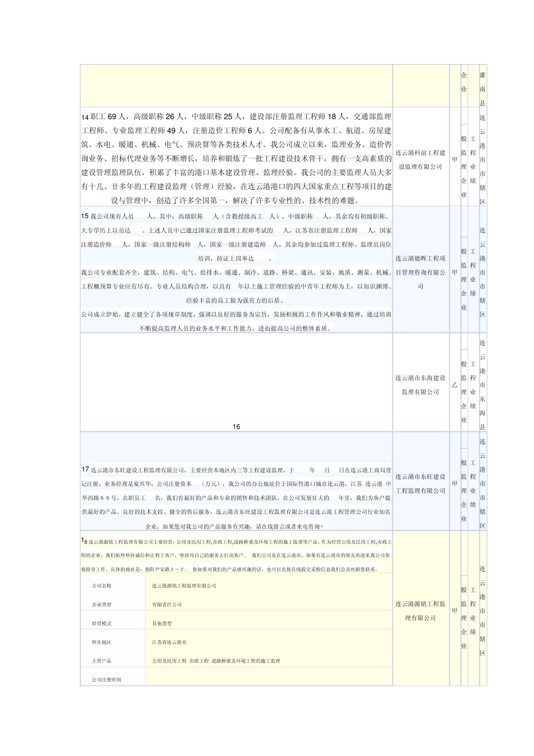The image size is (534, 756).
Task: Click the value '江苏省连云港市'
Action: coord(169,642)
